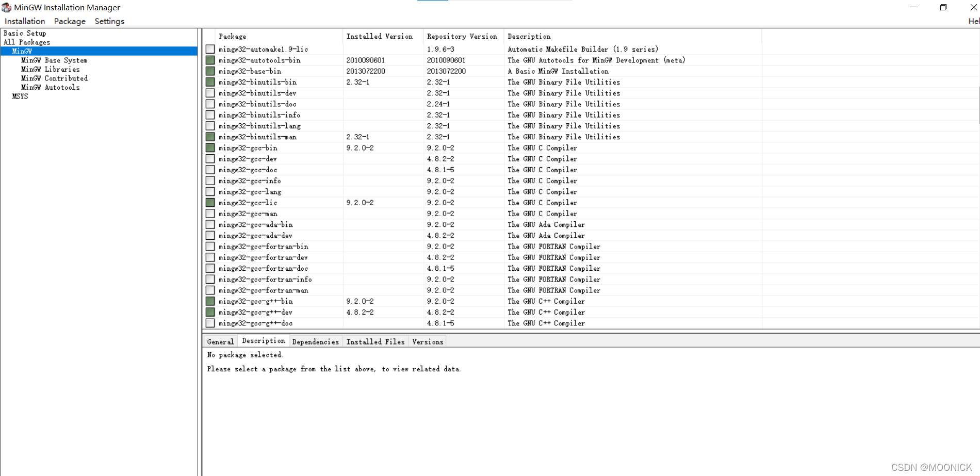Screen dimensions: 980x476
Task: Toggle checkbox for mingw32-gcc-lang
Action: pyautogui.click(x=210, y=191)
